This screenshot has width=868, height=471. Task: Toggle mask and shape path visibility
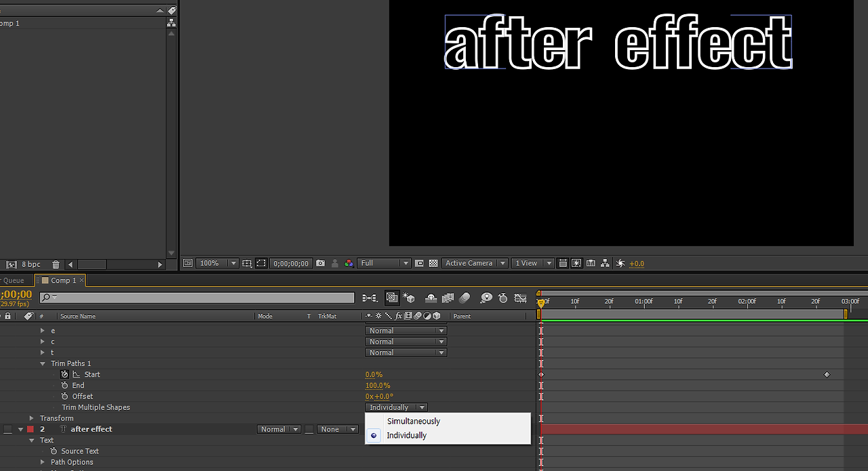[x=261, y=263]
